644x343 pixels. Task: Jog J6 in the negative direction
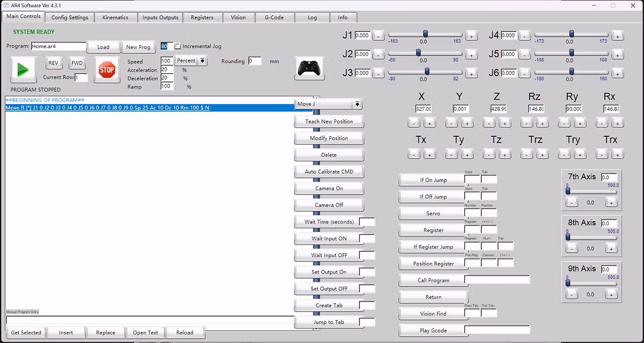tap(524, 73)
